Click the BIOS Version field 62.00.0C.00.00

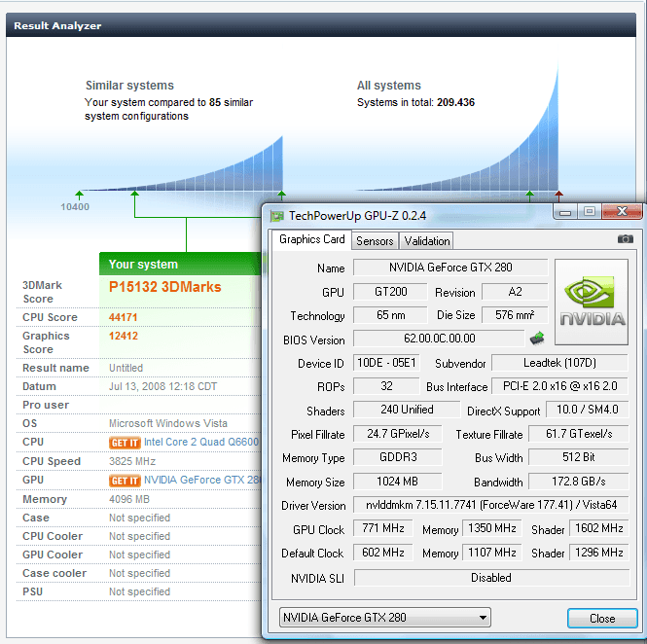[x=439, y=339]
